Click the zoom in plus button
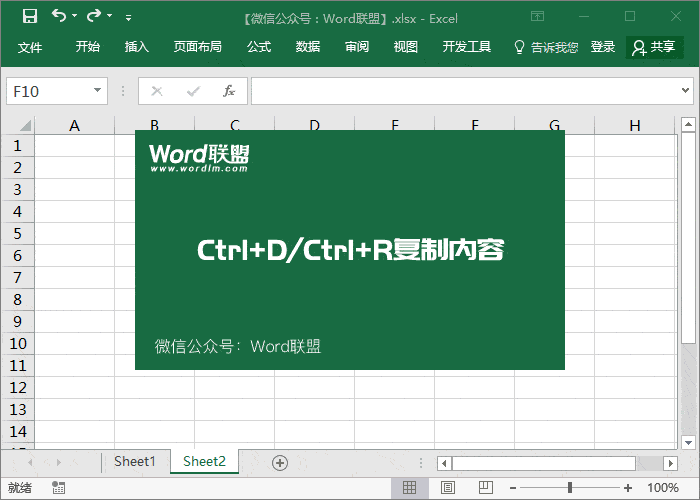Screen dimensions: 700x500 click(628, 488)
